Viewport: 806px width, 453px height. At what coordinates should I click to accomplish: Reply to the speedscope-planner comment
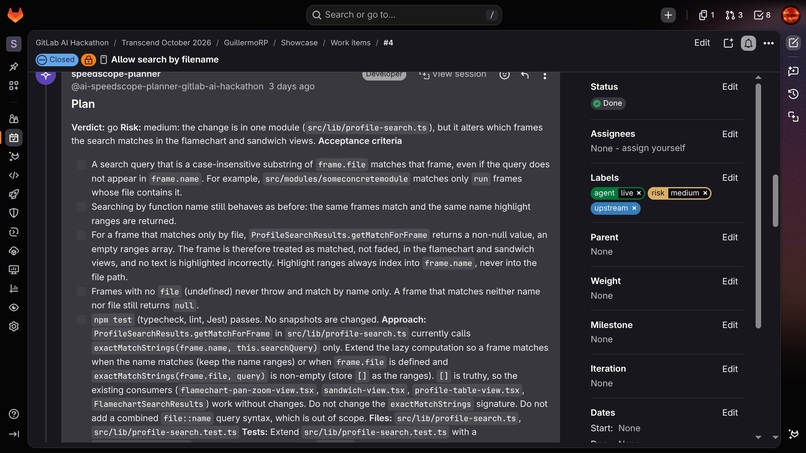pyautogui.click(x=525, y=75)
